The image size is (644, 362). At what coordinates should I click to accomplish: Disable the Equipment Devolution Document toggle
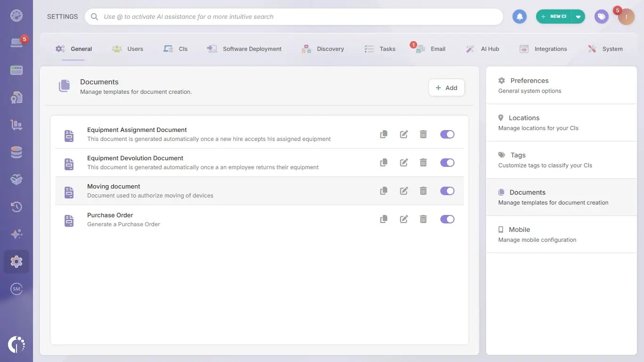[447, 163]
